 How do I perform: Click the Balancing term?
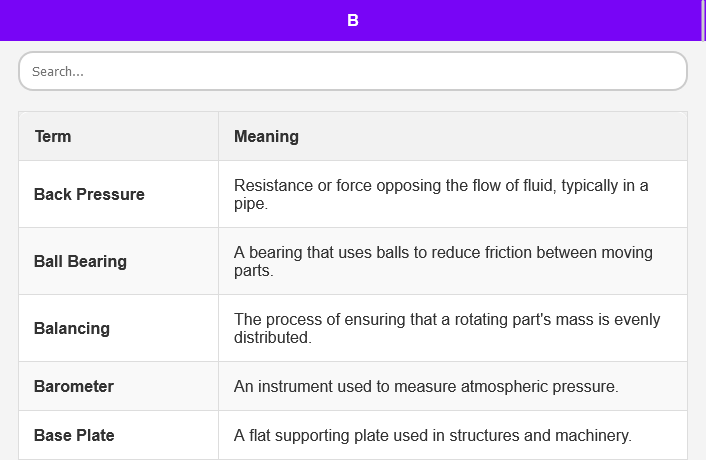72,328
